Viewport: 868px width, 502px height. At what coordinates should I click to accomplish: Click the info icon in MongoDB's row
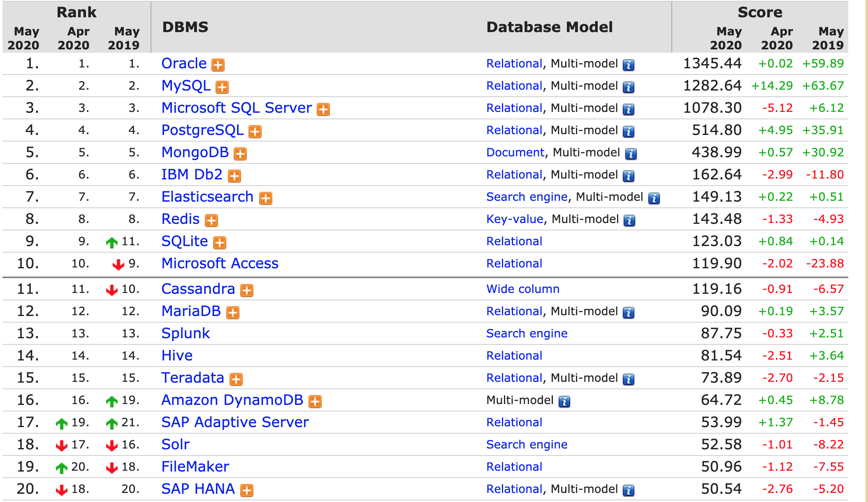coord(631,153)
